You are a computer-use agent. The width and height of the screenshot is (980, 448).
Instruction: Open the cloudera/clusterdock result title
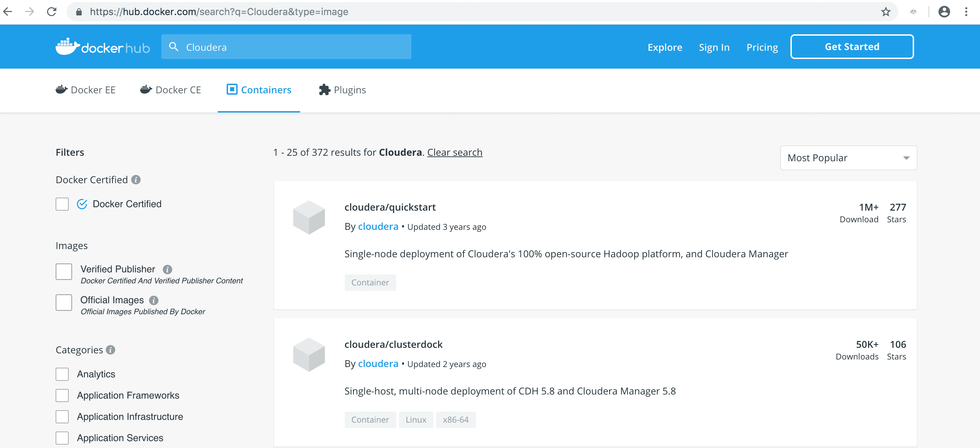pyautogui.click(x=394, y=344)
